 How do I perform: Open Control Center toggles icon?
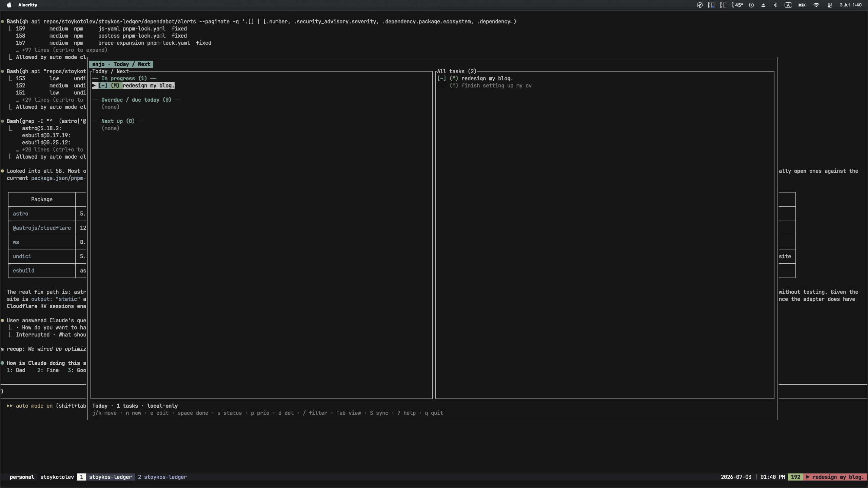click(x=830, y=5)
